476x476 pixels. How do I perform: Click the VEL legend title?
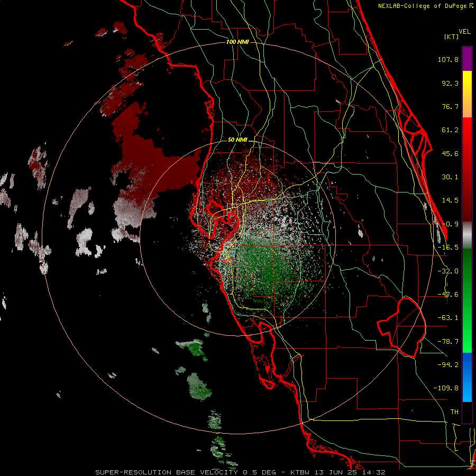[x=464, y=32]
